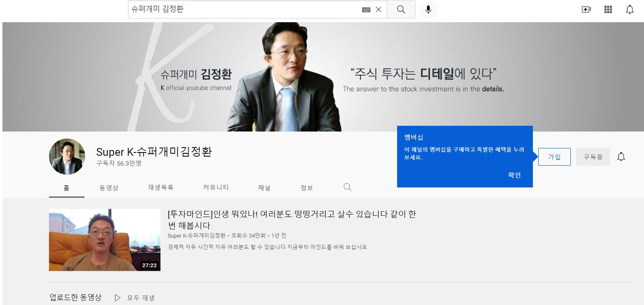Click the video description starting 경제적 자유
The height and width of the screenshot is (305, 644).
point(267,247)
